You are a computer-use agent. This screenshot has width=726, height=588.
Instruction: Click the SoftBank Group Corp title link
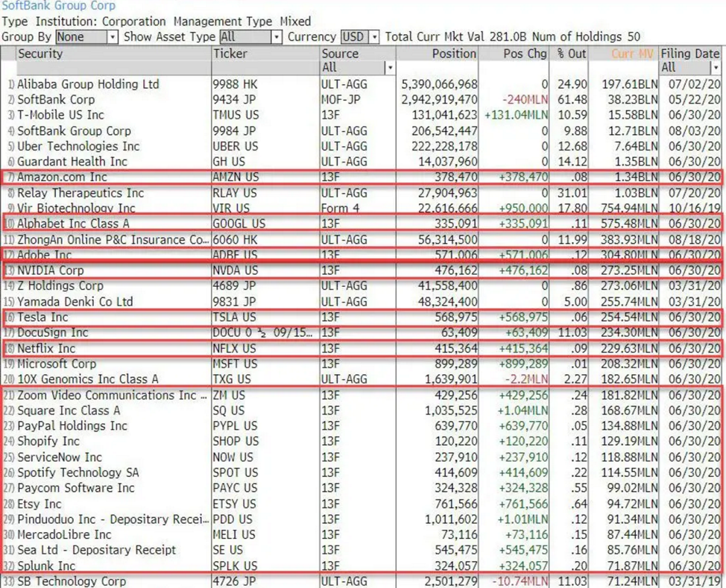point(58,6)
